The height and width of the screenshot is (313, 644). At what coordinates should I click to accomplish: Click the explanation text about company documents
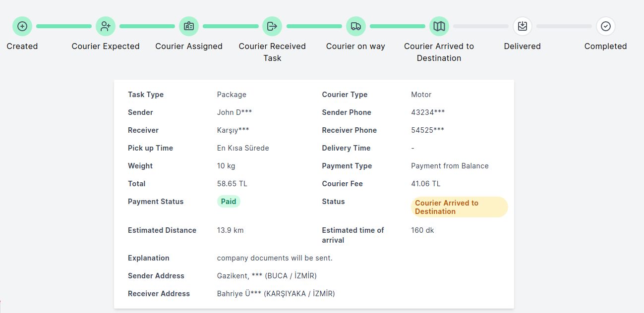tap(275, 258)
